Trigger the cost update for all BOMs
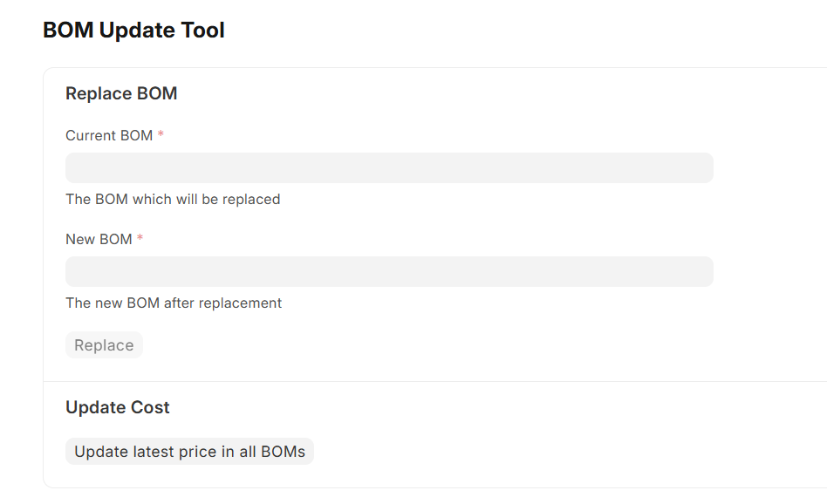The width and height of the screenshot is (827, 504). click(189, 452)
